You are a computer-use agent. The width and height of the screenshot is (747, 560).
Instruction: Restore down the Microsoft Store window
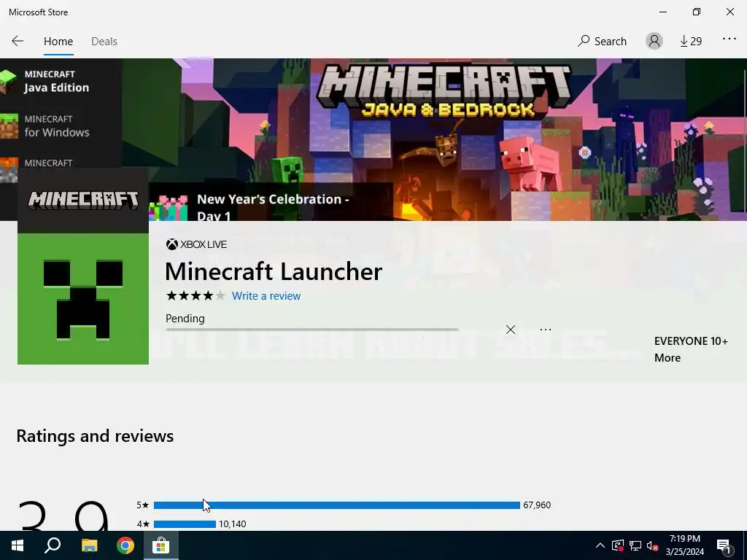point(697,12)
